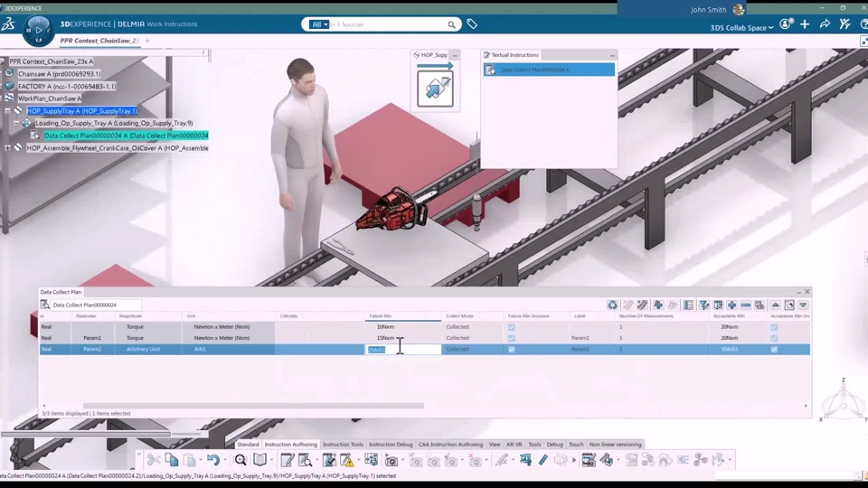Click the Failure Min edit field in Param2 row

(x=403, y=350)
